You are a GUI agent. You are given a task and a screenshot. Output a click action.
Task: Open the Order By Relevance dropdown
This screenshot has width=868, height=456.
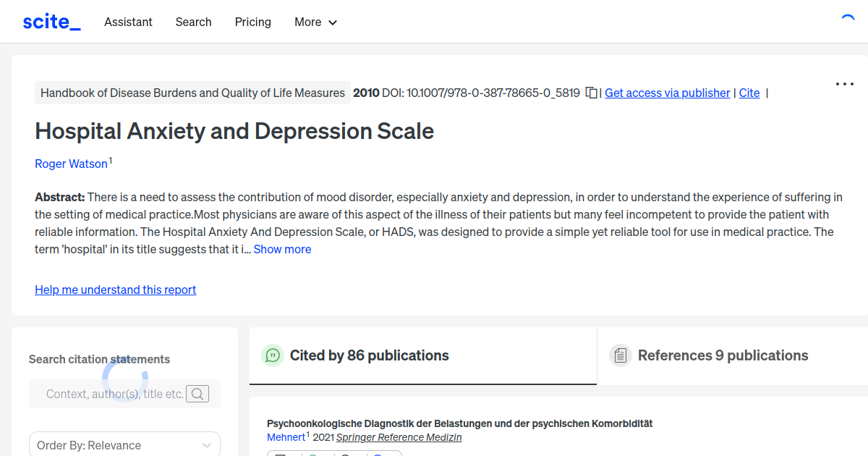click(124, 444)
